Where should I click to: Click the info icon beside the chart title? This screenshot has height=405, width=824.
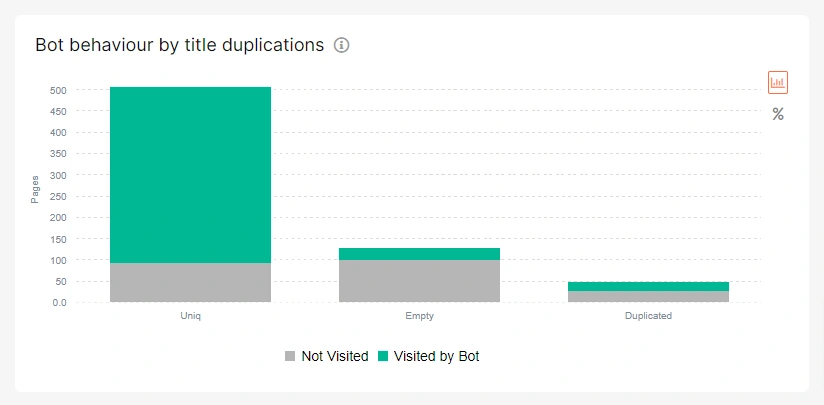coord(342,45)
